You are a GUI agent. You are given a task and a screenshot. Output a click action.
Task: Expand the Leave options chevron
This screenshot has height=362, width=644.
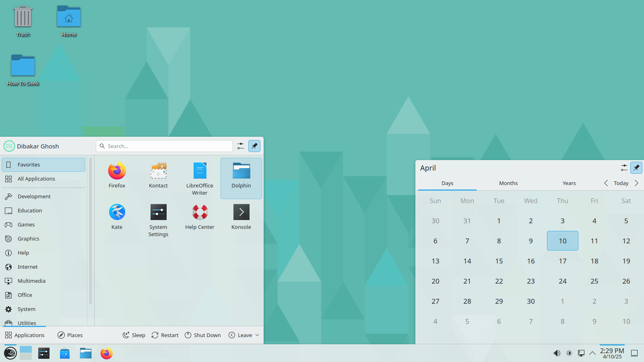[257, 335]
